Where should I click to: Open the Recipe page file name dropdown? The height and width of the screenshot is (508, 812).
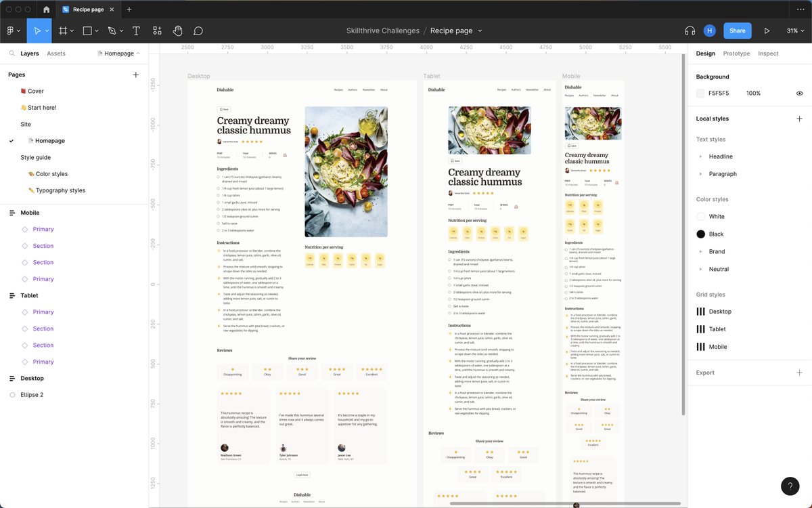click(480, 31)
